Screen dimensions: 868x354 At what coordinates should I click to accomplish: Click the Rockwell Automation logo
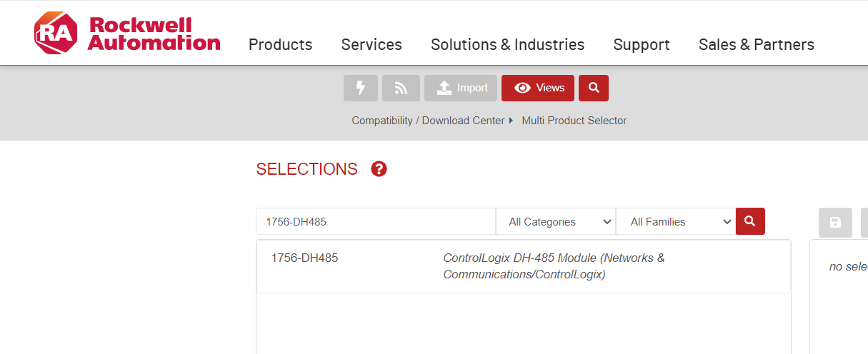tap(127, 34)
